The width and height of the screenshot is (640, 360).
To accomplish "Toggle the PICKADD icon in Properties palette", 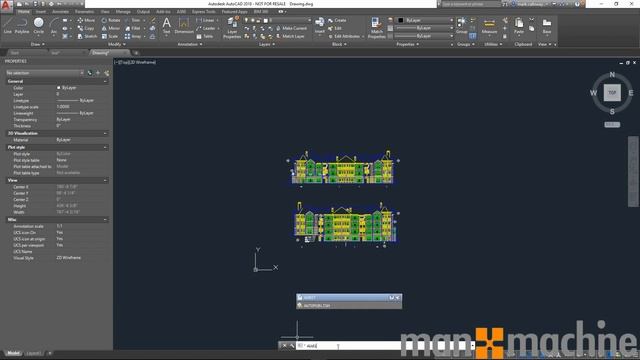I will 89,73.
